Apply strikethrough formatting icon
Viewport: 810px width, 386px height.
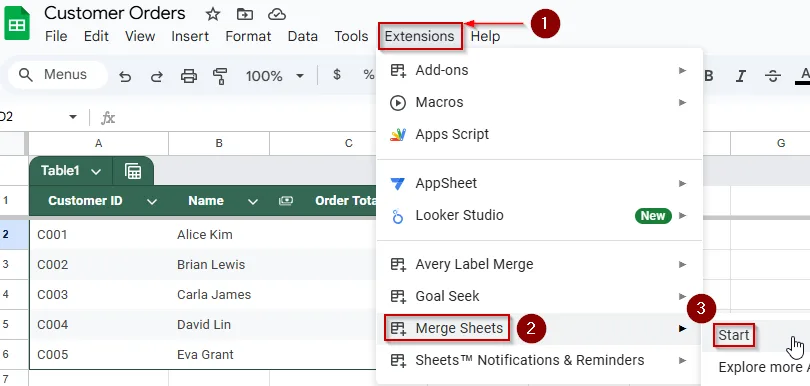tap(773, 76)
